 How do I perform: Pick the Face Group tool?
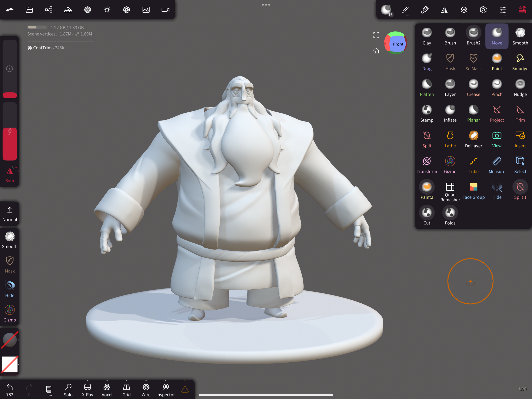tap(473, 191)
